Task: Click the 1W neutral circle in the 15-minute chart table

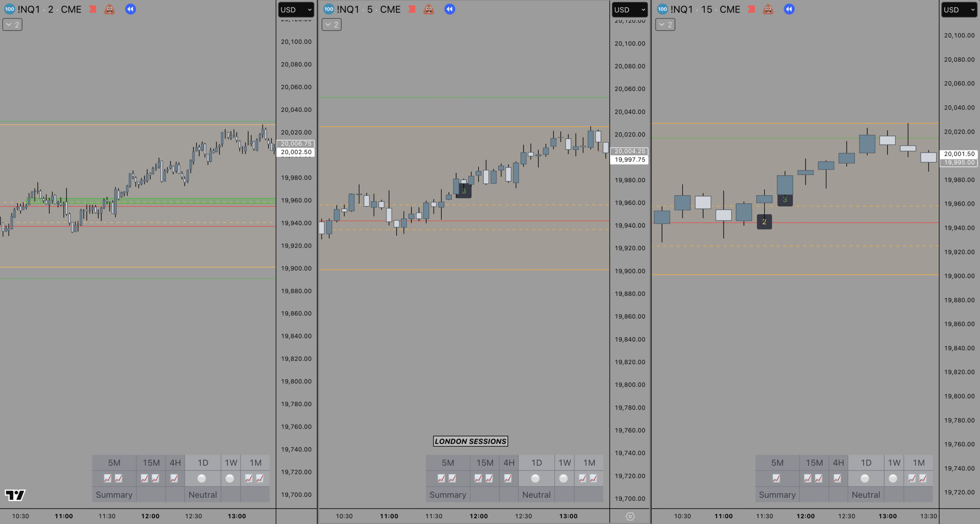Action: pyautogui.click(x=893, y=478)
